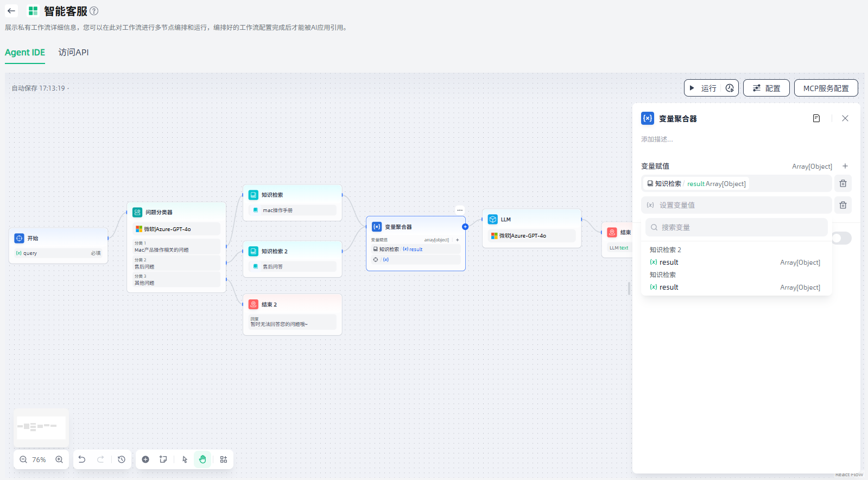The width and height of the screenshot is (868, 480).
Task: Select the Agent IDE tab
Action: (25, 53)
